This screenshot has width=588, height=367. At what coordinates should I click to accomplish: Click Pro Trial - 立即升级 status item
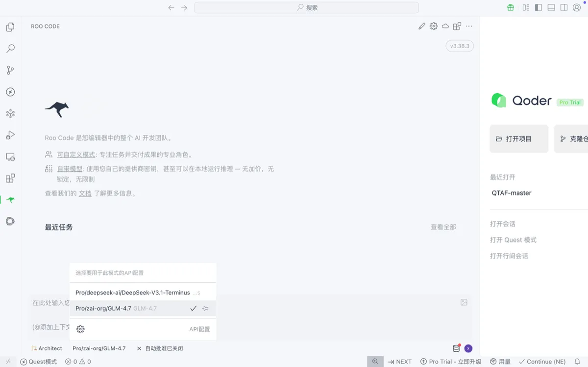[x=451, y=362]
